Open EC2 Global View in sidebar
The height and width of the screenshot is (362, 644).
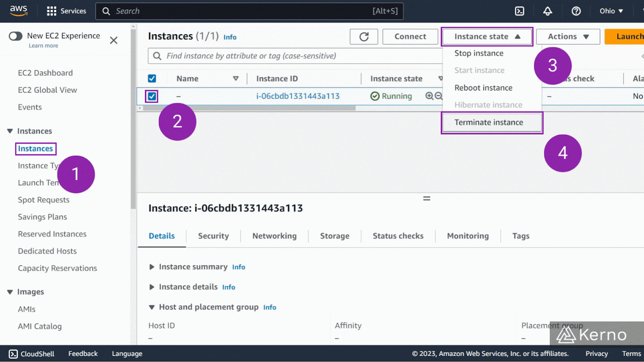pyautogui.click(x=47, y=90)
